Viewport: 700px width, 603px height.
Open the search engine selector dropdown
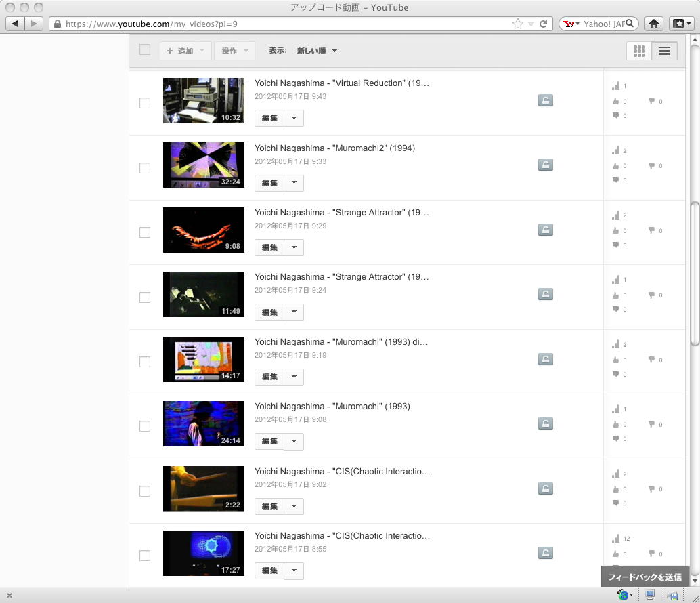click(571, 24)
